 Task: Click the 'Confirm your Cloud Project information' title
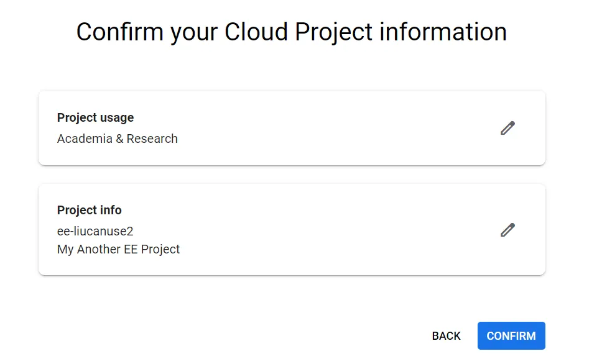point(291,32)
